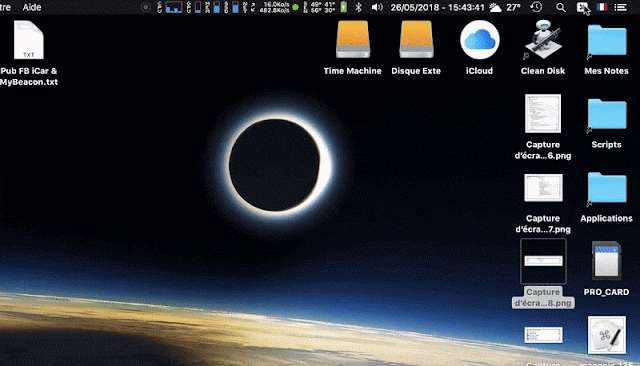Click the label text 'Clean Disk'
The width and height of the screenshot is (640, 366).
point(543,71)
